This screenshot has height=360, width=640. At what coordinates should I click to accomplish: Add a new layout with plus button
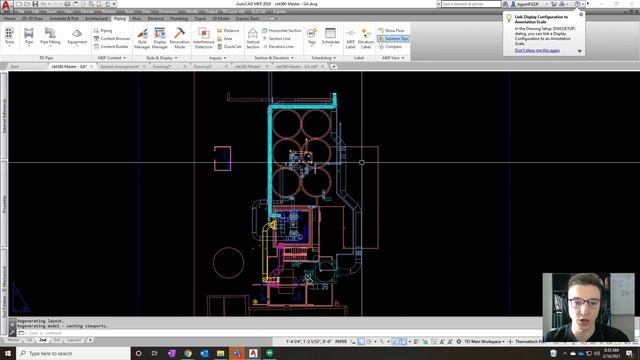tap(90, 340)
